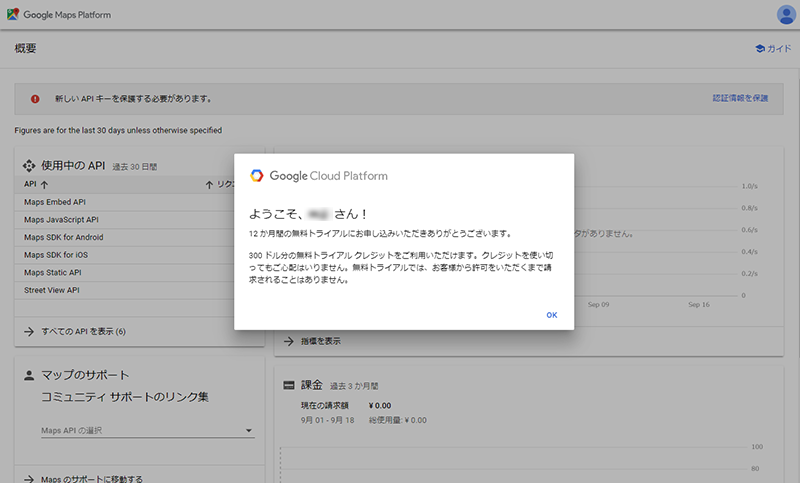Viewport: 800px width, 483px height.
Task: Click the arrow beside 指標を表示
Action: pyautogui.click(x=289, y=341)
